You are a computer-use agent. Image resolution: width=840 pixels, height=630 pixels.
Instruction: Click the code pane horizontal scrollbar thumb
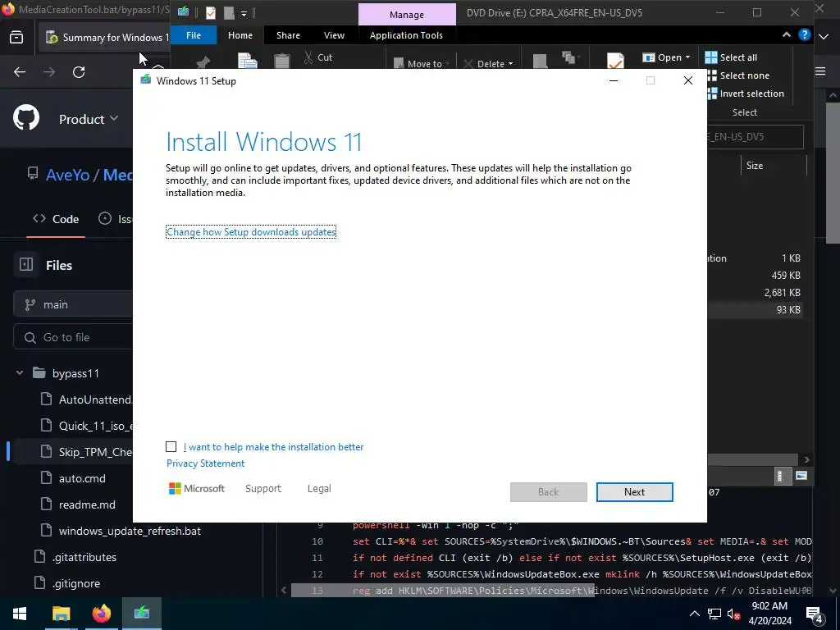click(x=442, y=591)
